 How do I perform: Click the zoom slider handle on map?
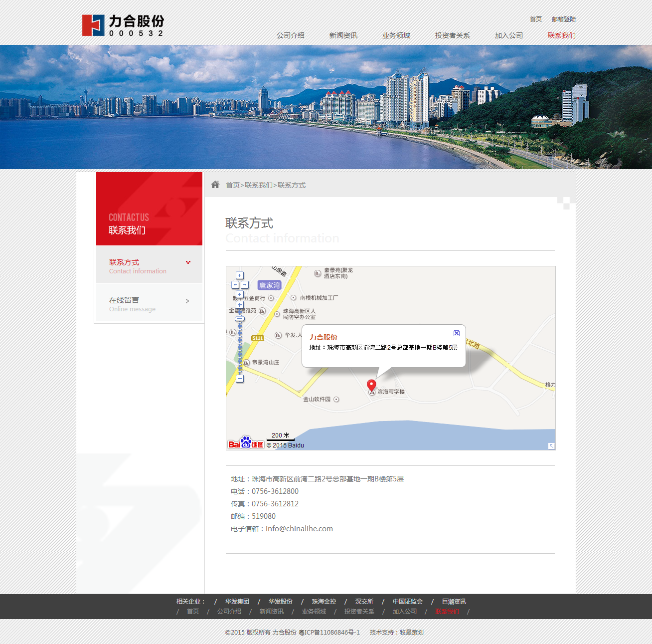tap(240, 318)
